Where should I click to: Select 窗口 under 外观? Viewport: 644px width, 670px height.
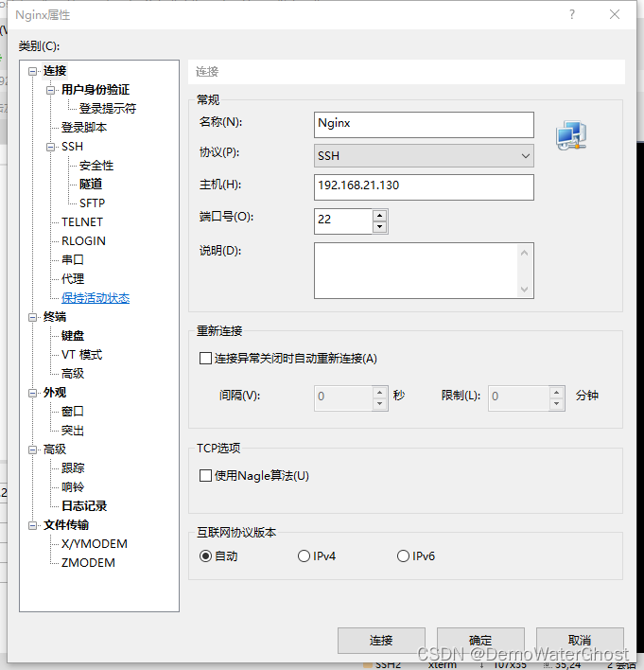[73, 412]
